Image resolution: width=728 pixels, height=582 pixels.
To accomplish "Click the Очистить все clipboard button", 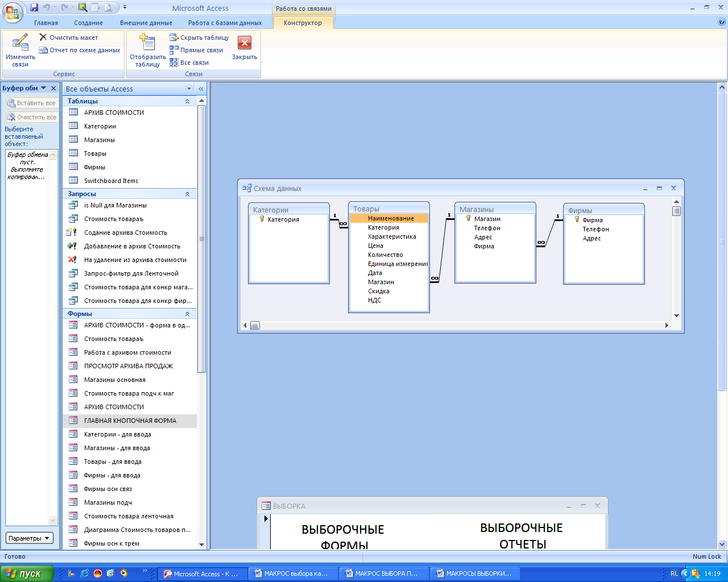I will pos(31,117).
